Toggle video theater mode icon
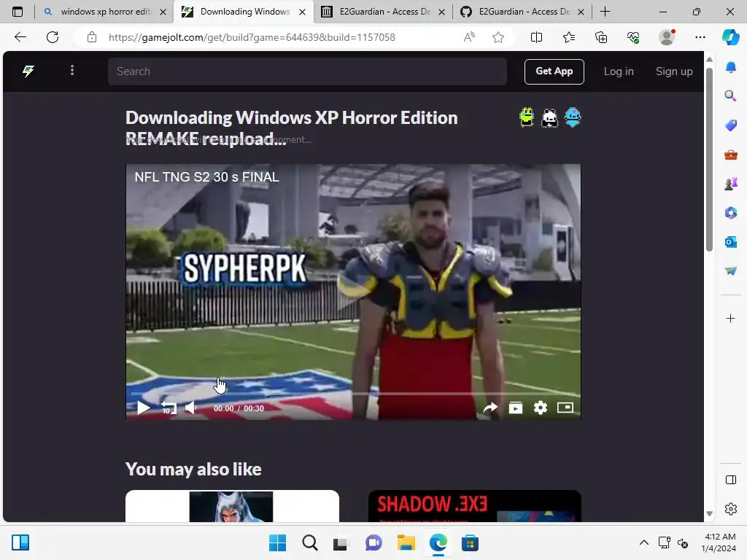 pyautogui.click(x=565, y=408)
